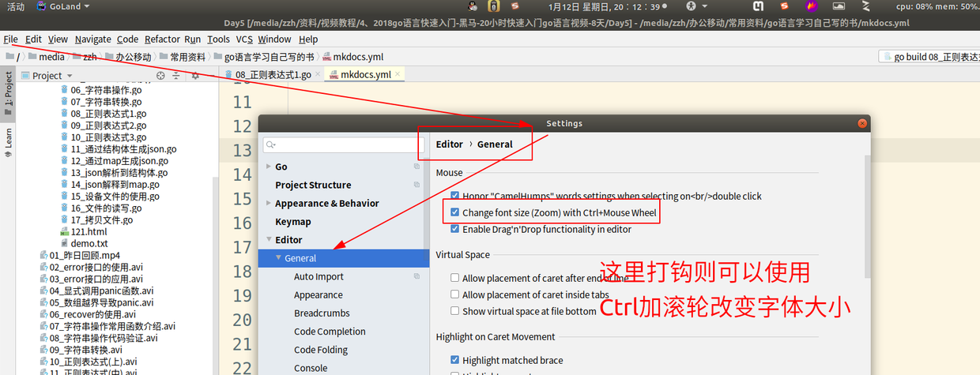
Task: Click the GoLand app icon in top bar
Action: [x=41, y=6]
